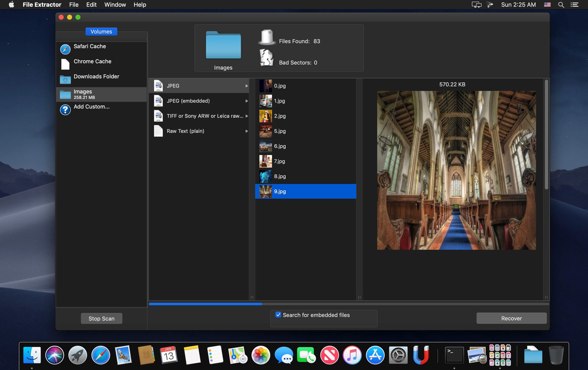
Task: Open the Window menu in menu bar
Action: [115, 5]
